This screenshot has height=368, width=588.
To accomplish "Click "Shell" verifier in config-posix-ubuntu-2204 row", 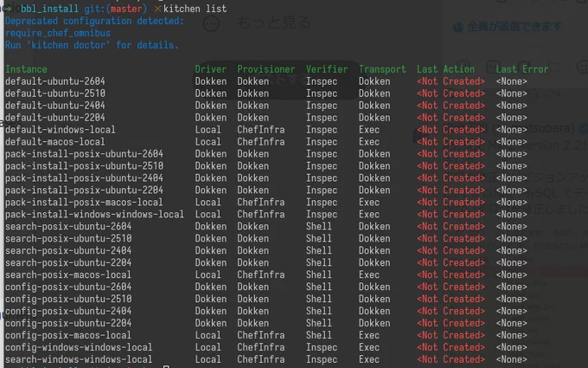I will point(319,323).
